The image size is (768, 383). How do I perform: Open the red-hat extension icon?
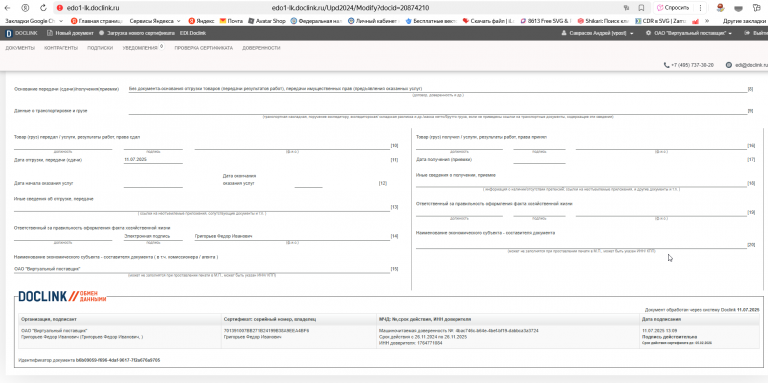(720, 8)
